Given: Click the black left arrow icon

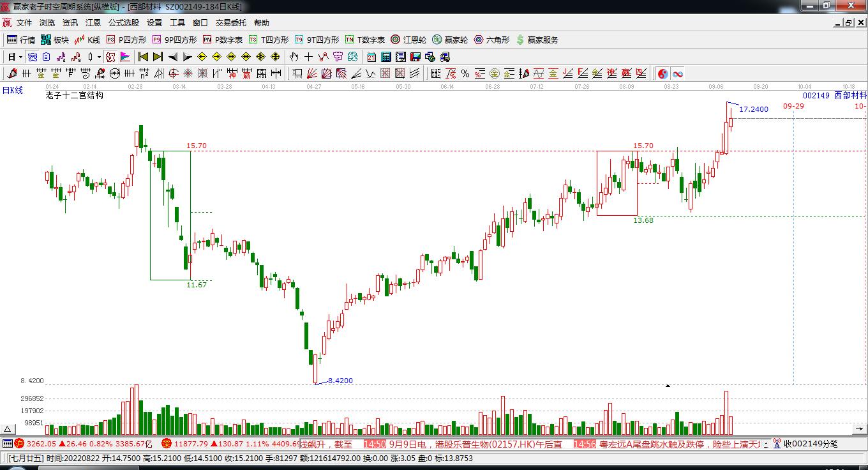Looking at the screenshot, I should 172,57.
